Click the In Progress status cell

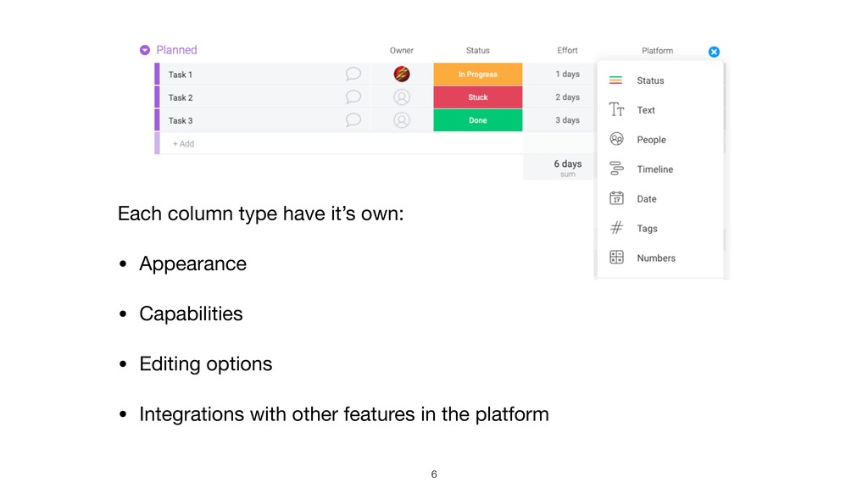pyautogui.click(x=478, y=75)
